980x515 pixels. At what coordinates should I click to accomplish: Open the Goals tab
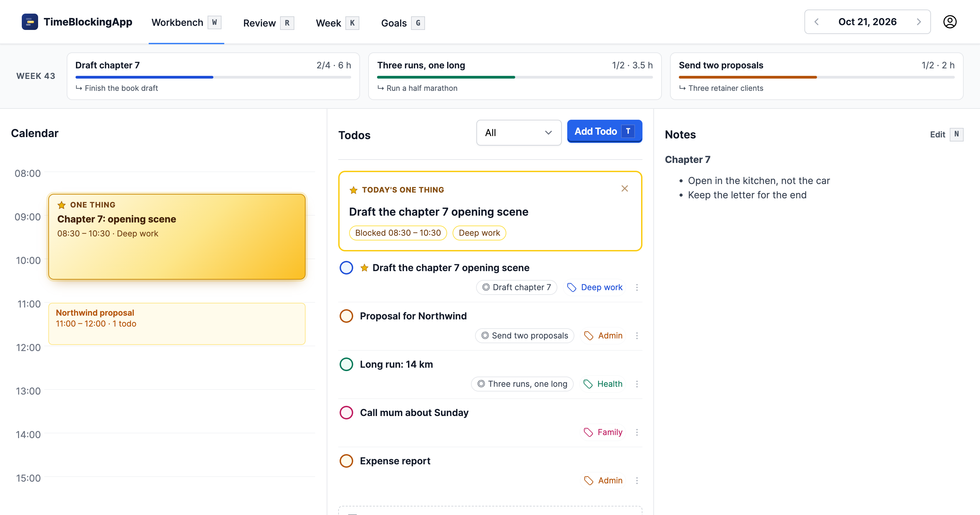click(x=403, y=23)
